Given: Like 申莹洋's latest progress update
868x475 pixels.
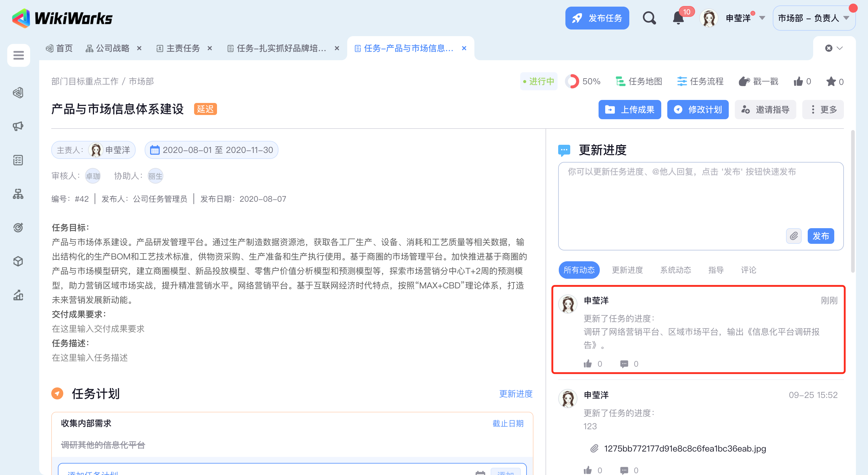Looking at the screenshot, I should (588, 364).
